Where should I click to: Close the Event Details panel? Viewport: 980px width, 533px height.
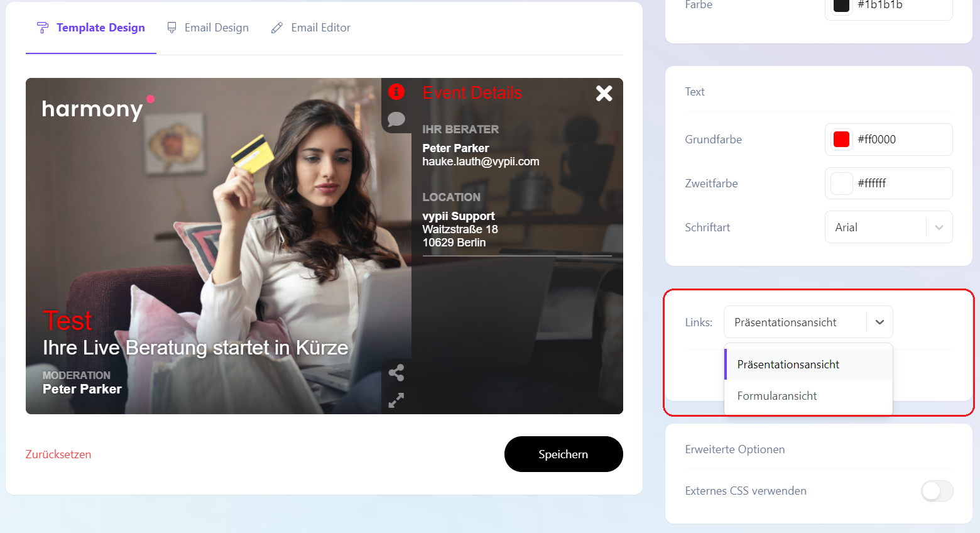point(604,93)
